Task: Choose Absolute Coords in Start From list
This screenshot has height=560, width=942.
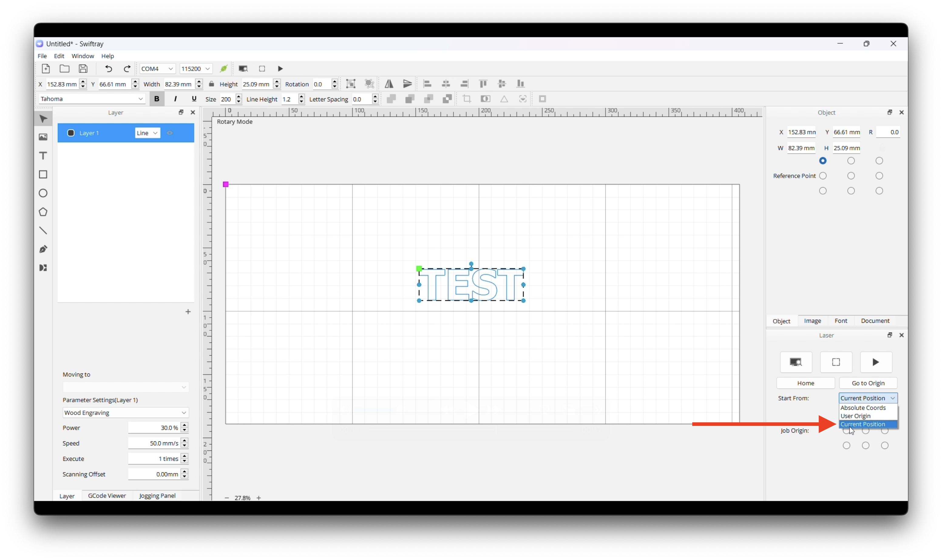Action: tap(863, 408)
